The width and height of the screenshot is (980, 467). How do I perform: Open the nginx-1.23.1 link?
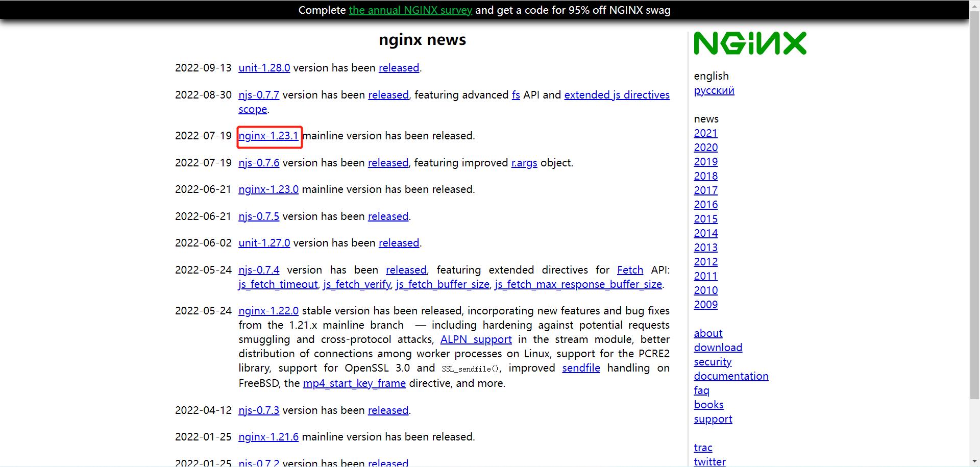coord(268,136)
